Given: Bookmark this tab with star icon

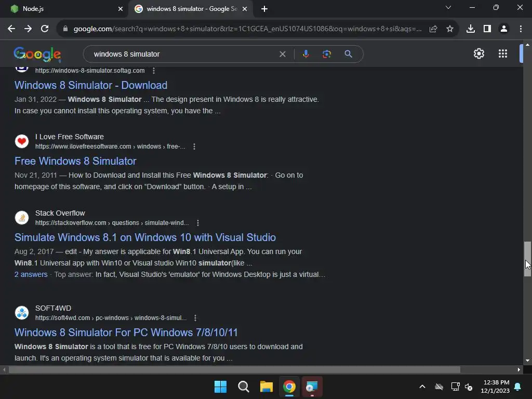Looking at the screenshot, I should pos(450,29).
